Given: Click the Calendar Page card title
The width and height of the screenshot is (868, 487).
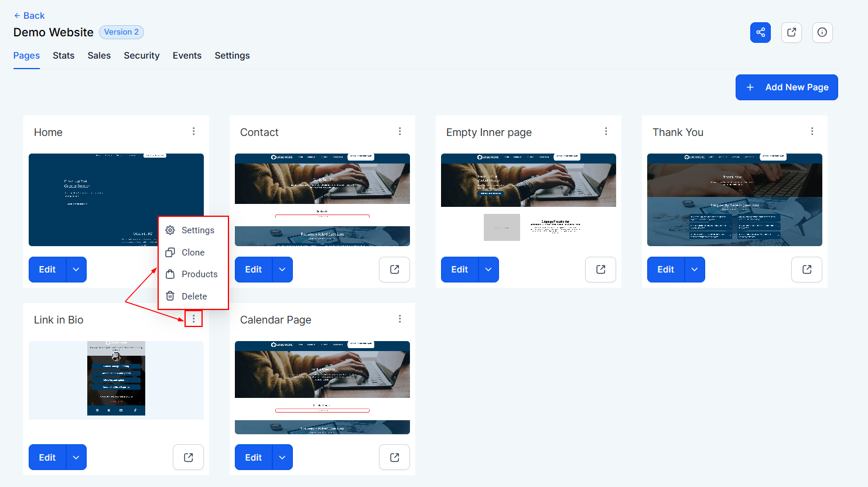Looking at the screenshot, I should [x=276, y=320].
